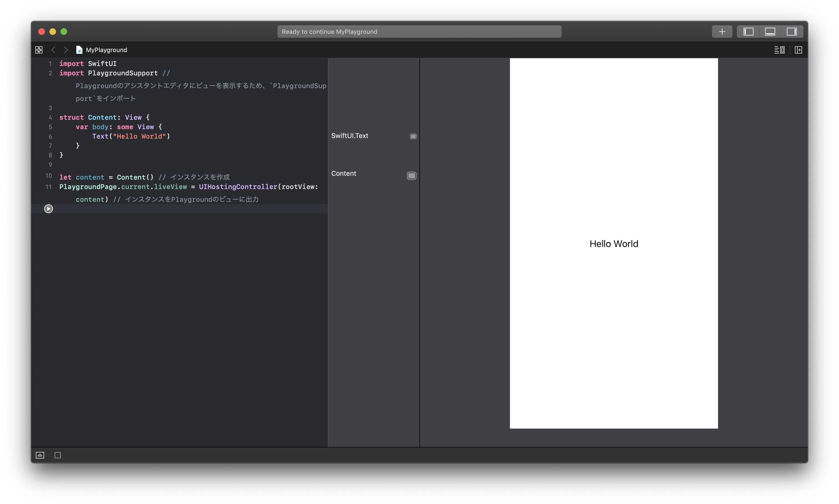Click the stop playground square button

[x=58, y=455]
